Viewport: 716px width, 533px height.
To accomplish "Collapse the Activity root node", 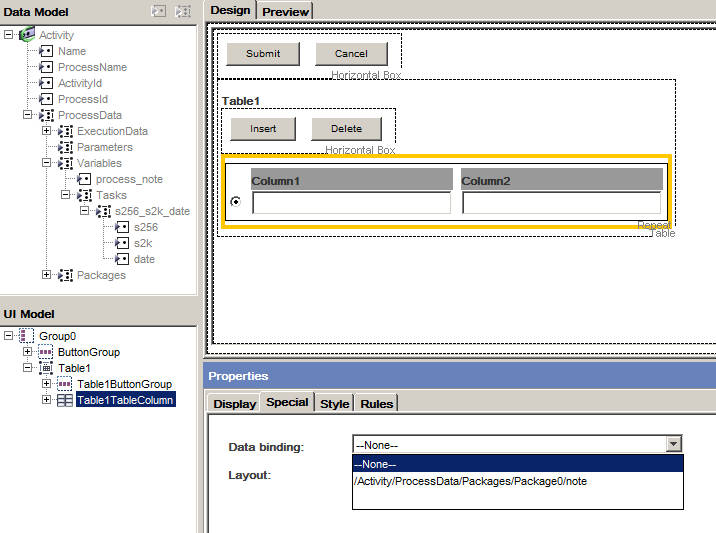I will [x=8, y=35].
